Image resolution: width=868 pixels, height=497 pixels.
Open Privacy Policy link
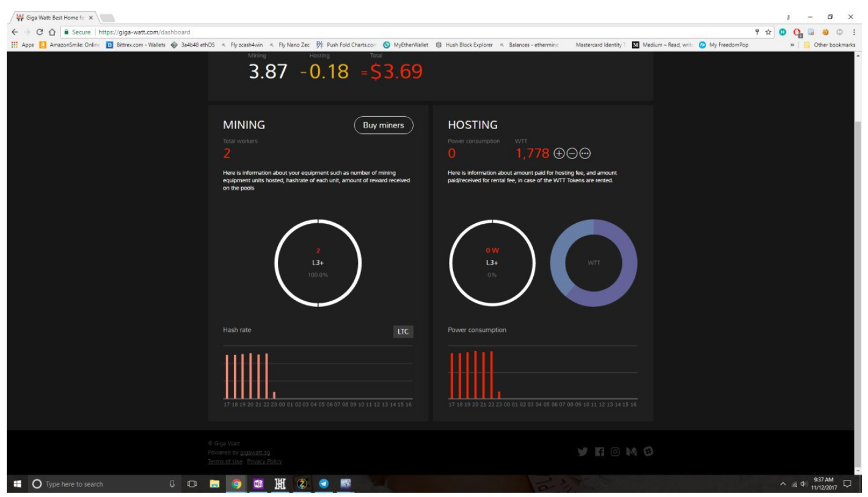tap(264, 462)
